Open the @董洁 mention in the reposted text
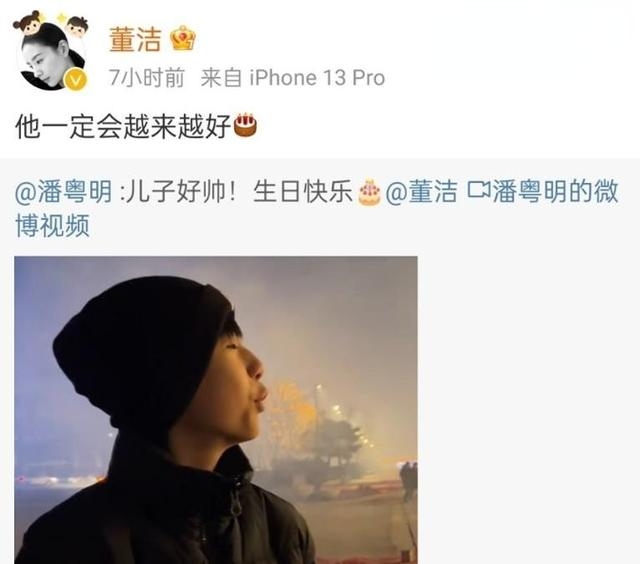The image size is (640, 564). (x=421, y=191)
